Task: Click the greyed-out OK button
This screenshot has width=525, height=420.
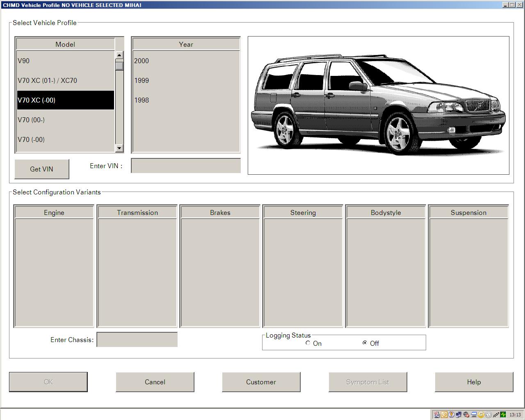Action: pos(48,382)
